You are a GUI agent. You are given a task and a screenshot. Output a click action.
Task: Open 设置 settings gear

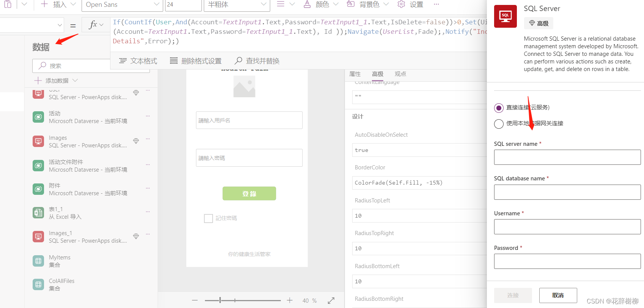[410, 4]
